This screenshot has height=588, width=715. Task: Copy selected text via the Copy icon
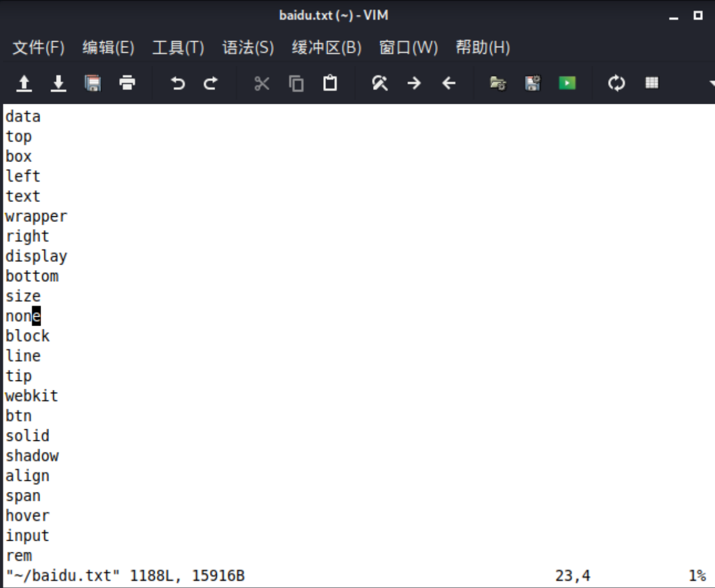(x=296, y=83)
